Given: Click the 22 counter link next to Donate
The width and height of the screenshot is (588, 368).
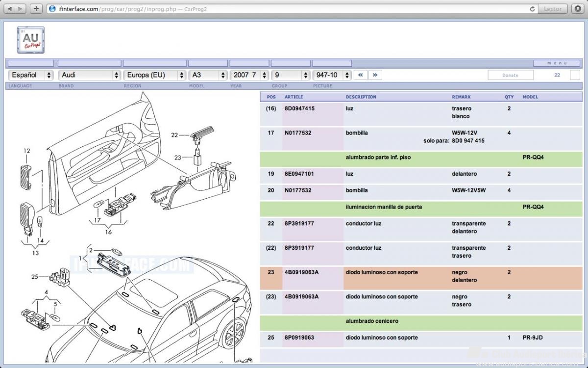Looking at the screenshot, I should (x=557, y=75).
